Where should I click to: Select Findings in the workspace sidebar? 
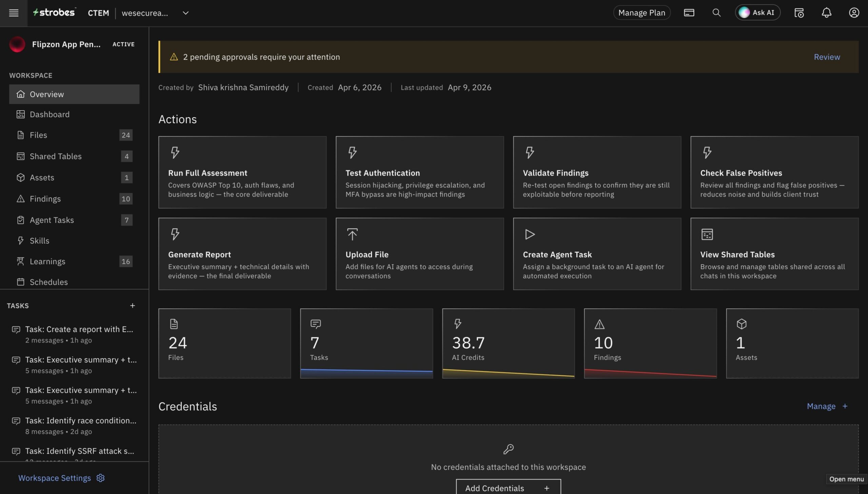[45, 198]
